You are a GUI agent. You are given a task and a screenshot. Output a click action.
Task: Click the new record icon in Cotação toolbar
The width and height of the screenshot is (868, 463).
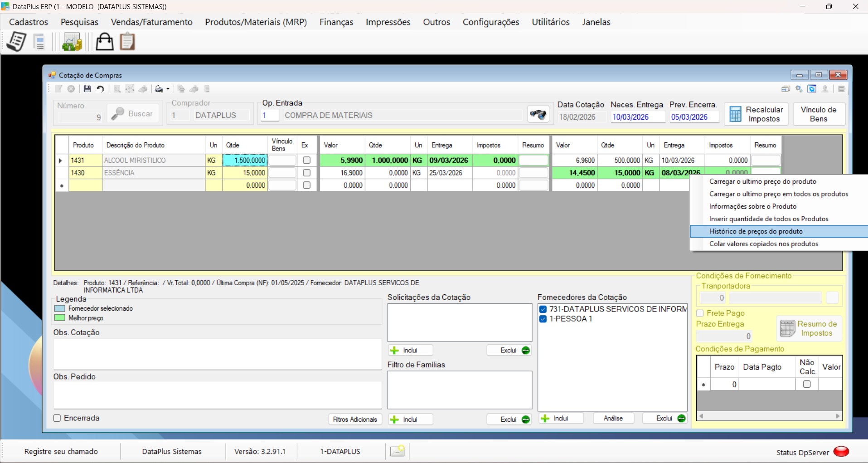click(58, 89)
